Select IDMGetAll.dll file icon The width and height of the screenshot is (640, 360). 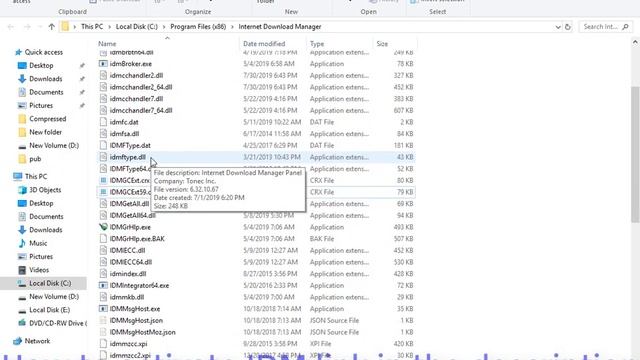[x=103, y=204]
